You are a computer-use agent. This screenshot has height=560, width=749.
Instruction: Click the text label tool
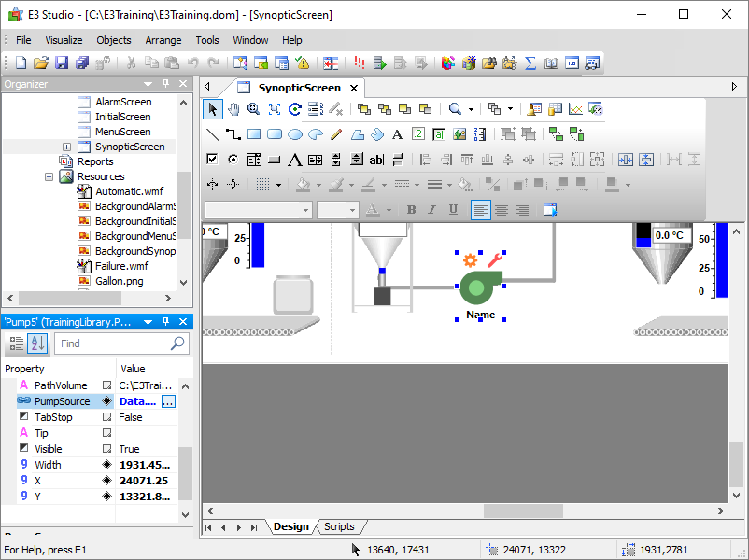397,134
